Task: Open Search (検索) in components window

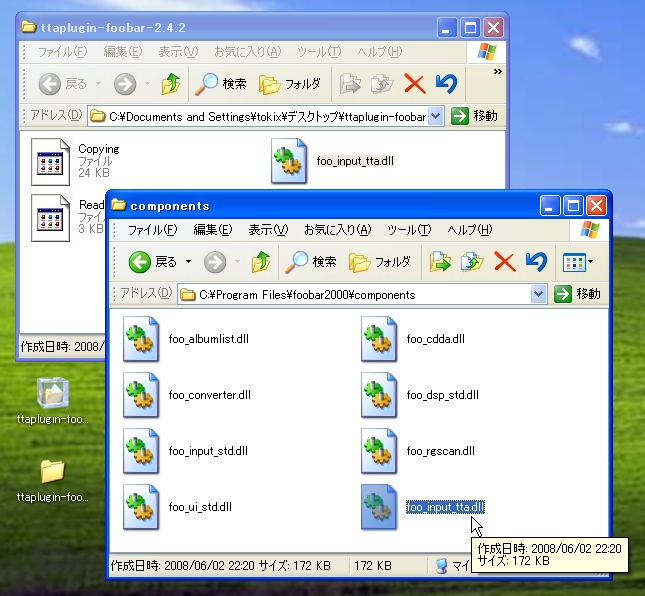Action: coord(311,262)
